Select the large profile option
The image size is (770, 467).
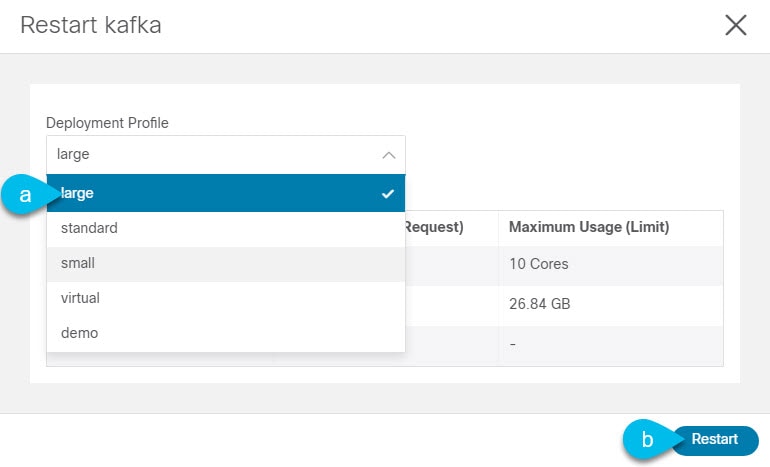pos(226,193)
